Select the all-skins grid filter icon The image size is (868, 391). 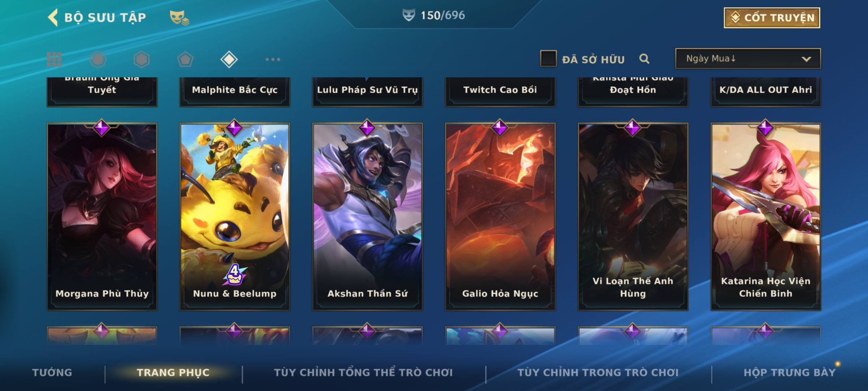click(x=54, y=59)
